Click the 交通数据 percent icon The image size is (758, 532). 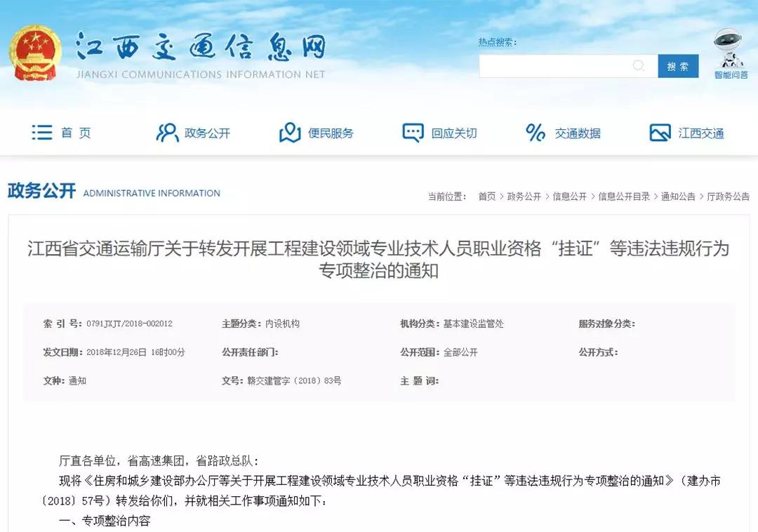pos(535,132)
